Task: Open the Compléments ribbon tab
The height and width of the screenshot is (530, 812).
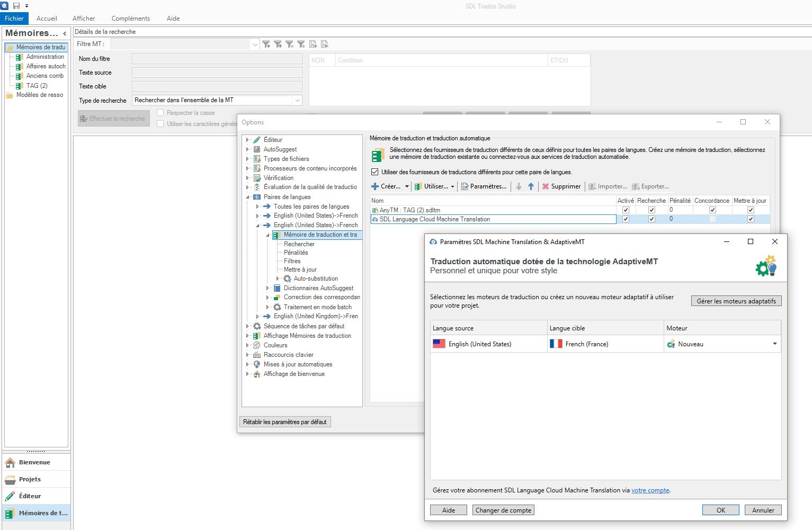Action: pyautogui.click(x=131, y=18)
